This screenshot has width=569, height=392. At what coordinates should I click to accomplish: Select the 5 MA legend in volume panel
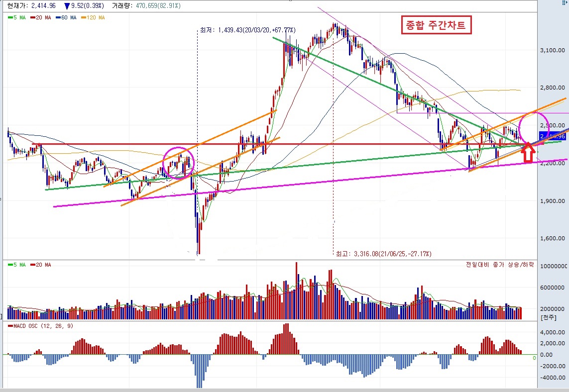point(17,265)
